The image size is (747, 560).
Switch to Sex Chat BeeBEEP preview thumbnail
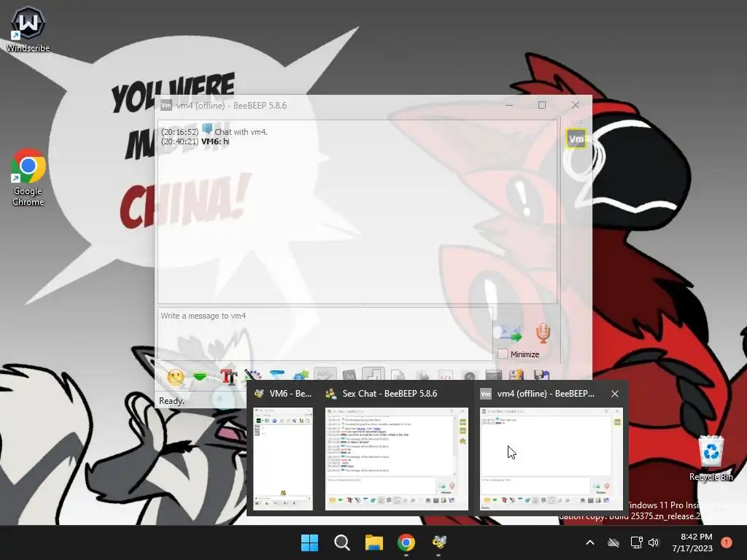396,459
